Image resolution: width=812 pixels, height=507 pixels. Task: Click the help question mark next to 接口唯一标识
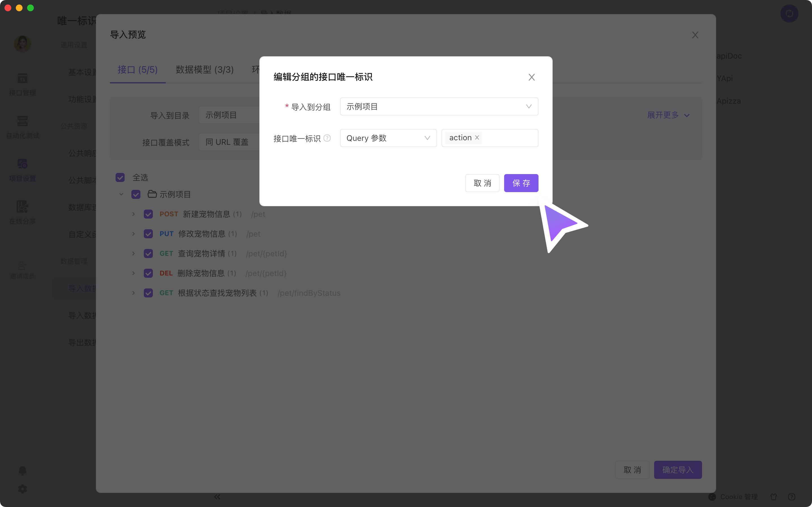coord(327,138)
